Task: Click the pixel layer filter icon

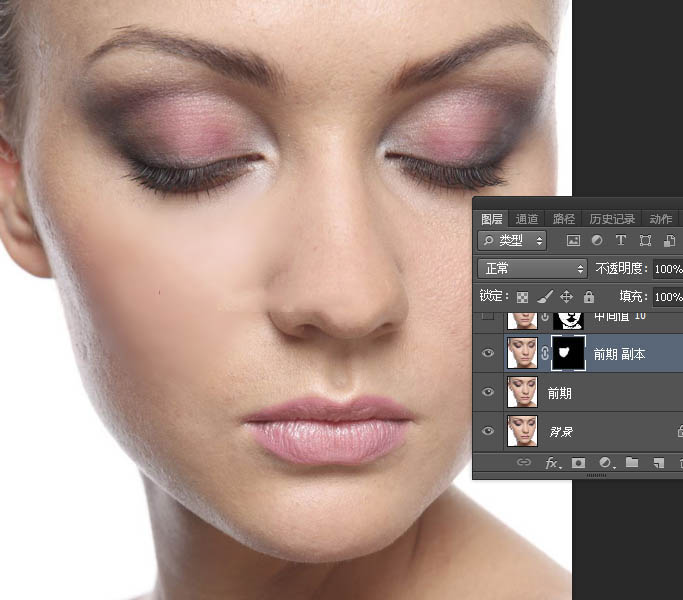Action: (x=573, y=241)
